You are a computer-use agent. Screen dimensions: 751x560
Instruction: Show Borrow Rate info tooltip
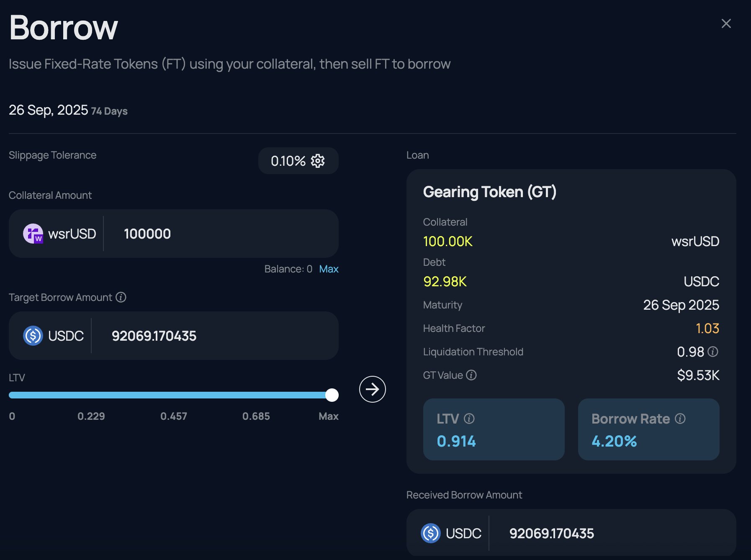pos(680,419)
